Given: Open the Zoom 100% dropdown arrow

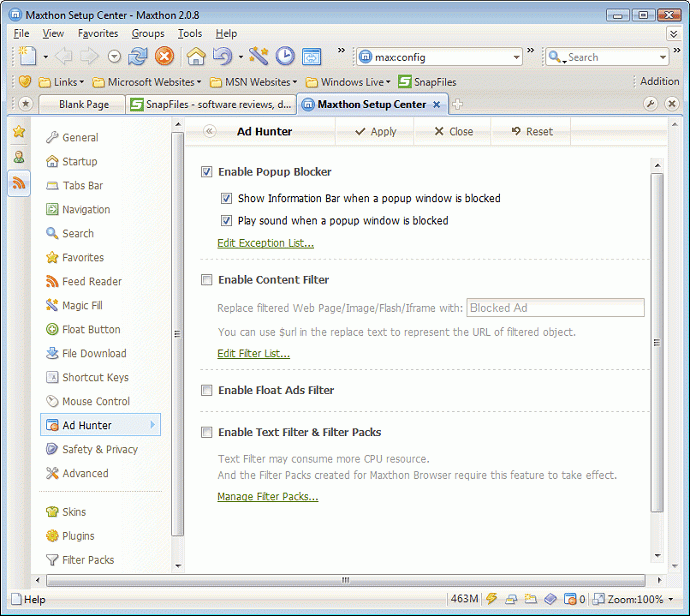Looking at the screenshot, I should click(671, 599).
